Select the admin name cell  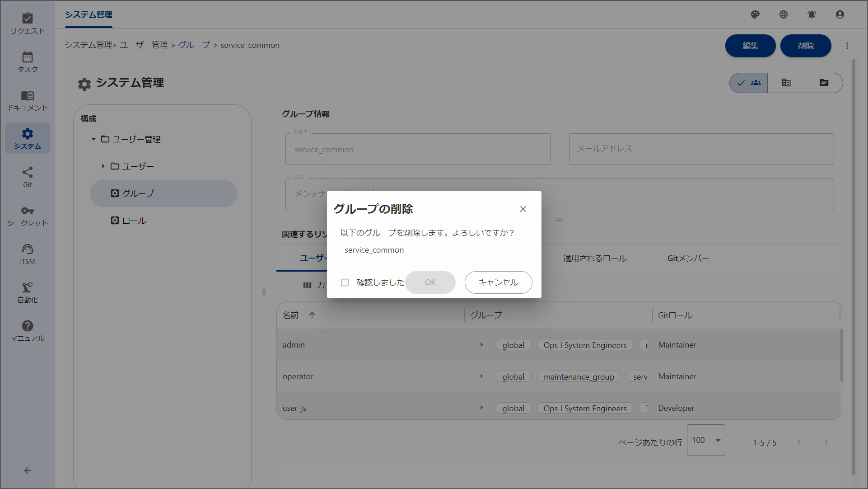[294, 345]
